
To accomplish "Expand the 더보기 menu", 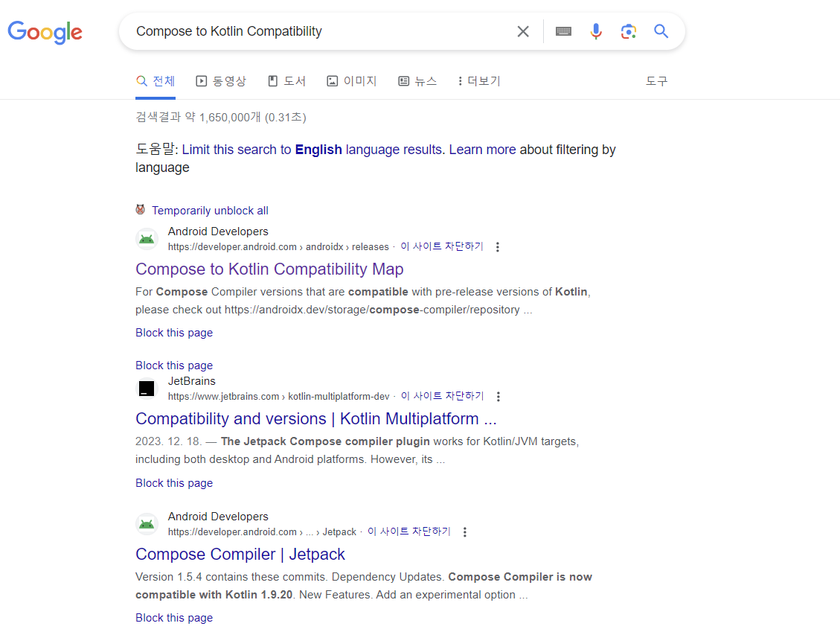I will (x=479, y=81).
